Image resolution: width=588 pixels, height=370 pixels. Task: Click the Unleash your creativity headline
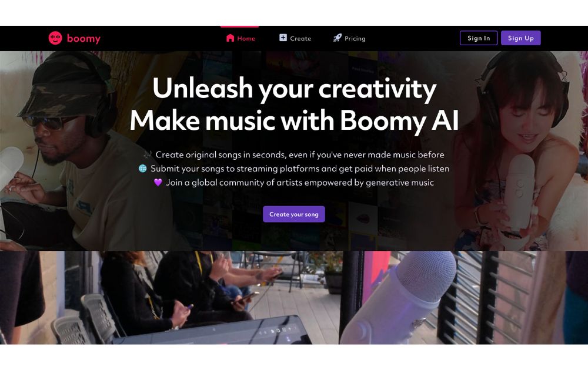pyautogui.click(x=295, y=88)
